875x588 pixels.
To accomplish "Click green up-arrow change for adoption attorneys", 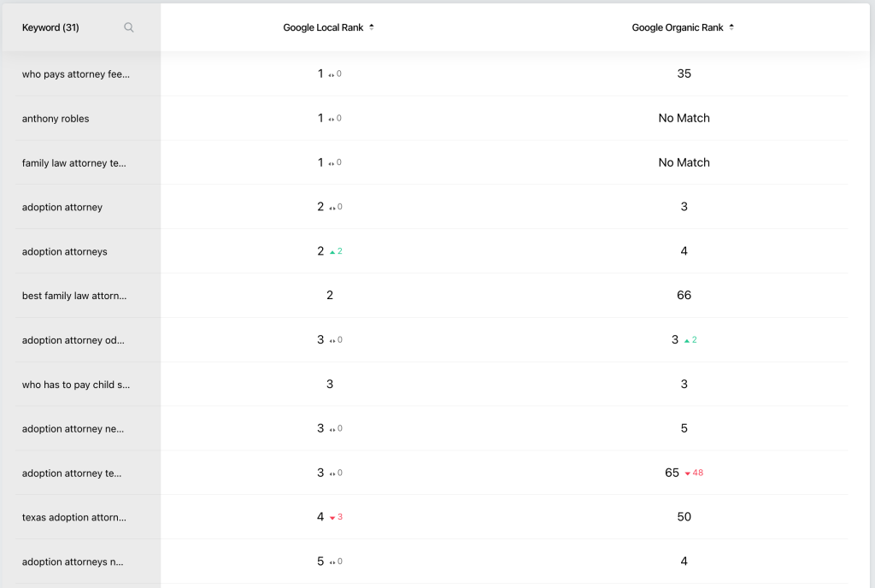I will pos(336,251).
